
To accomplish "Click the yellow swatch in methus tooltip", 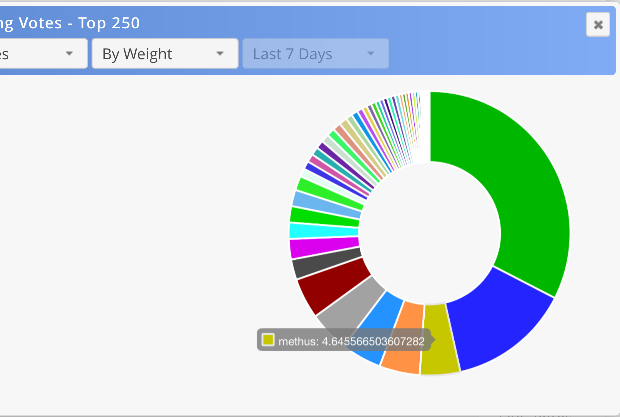I will (x=268, y=340).
